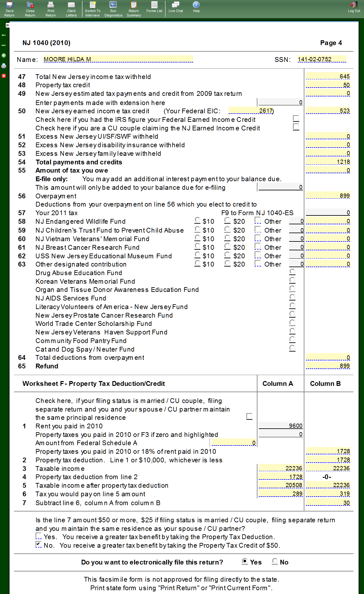This screenshot has height=594, width=364.
Task: Click the Rent you paid in 2010 field
Action: pyautogui.click(x=280, y=426)
